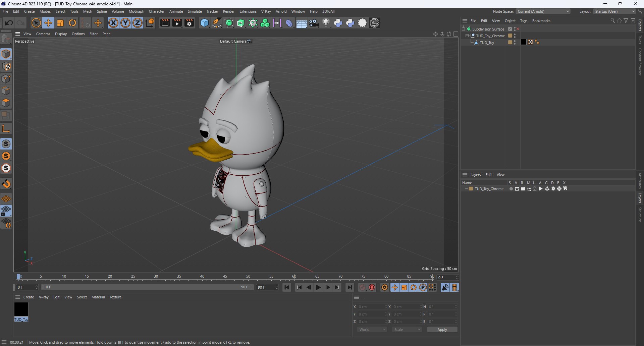
Task: Click the Render View clapboard icon
Action: pos(165,23)
